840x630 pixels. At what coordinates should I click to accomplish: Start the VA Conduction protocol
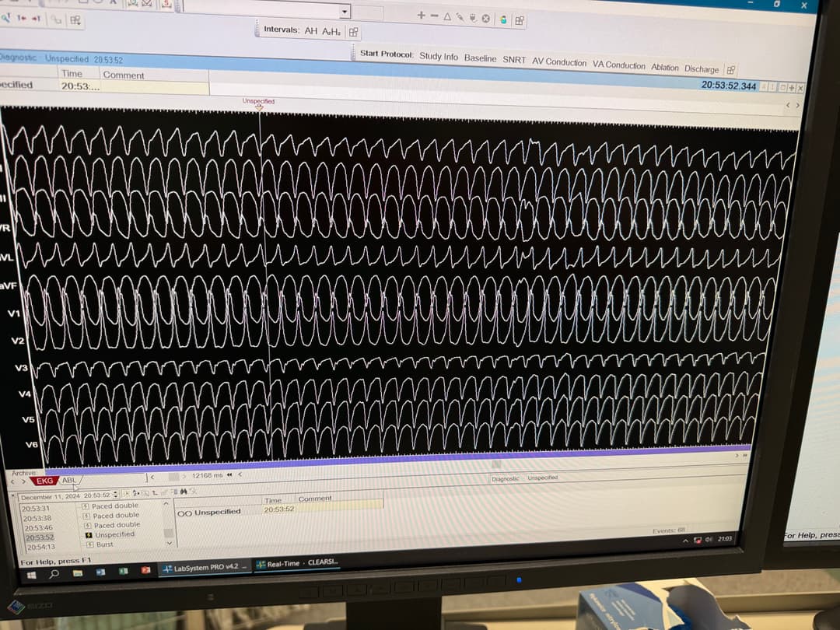click(619, 65)
